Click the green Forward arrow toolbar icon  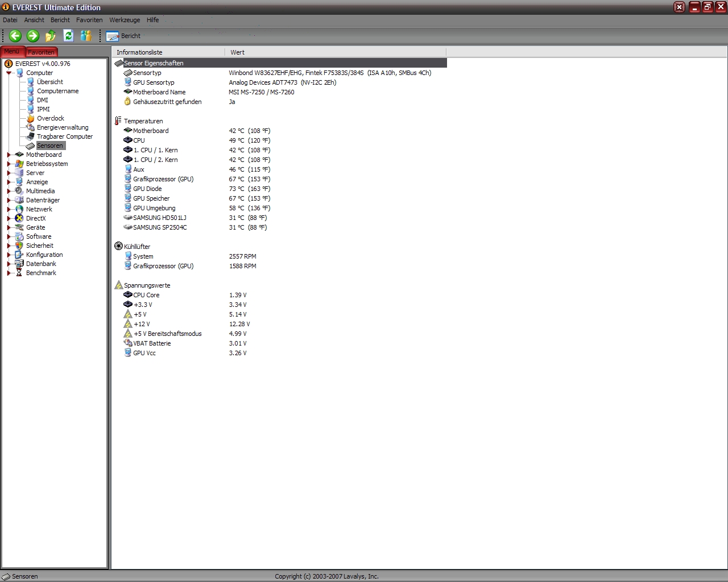point(33,36)
